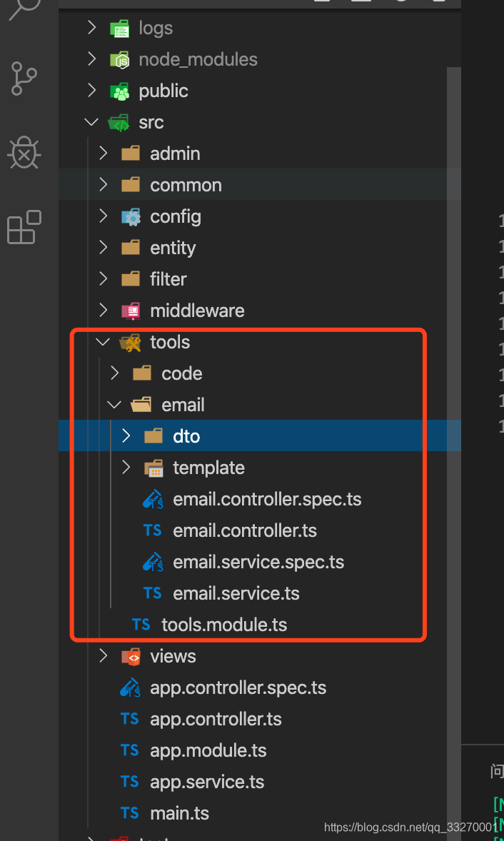Collapse the email folder chevron

click(115, 405)
